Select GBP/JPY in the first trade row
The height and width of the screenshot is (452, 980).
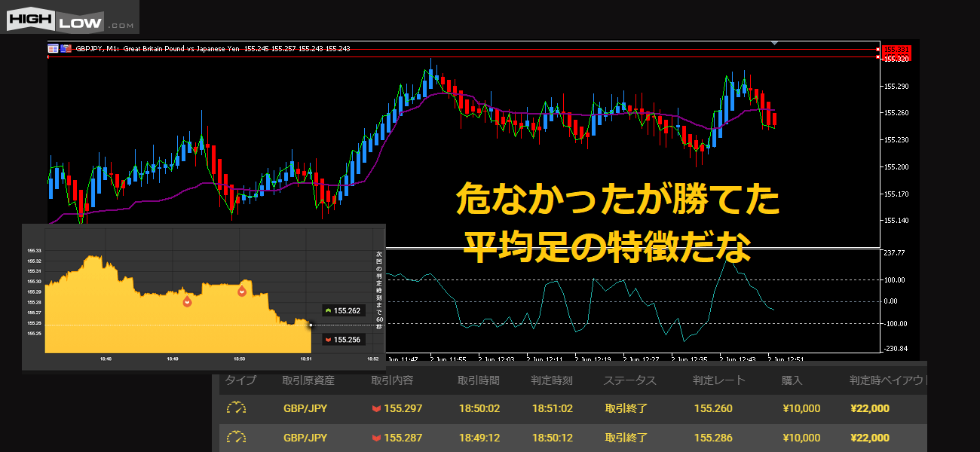tap(305, 409)
